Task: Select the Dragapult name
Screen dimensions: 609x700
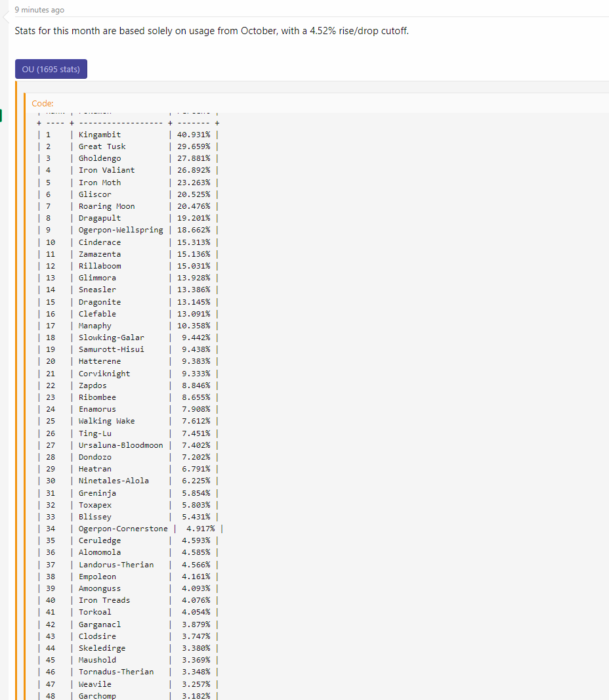Action: (100, 218)
